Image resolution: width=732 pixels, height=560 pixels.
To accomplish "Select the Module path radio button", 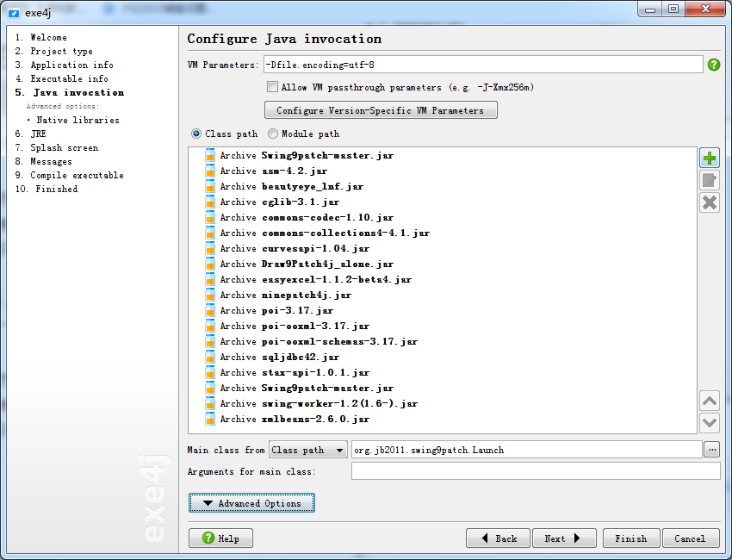I will pyautogui.click(x=273, y=134).
